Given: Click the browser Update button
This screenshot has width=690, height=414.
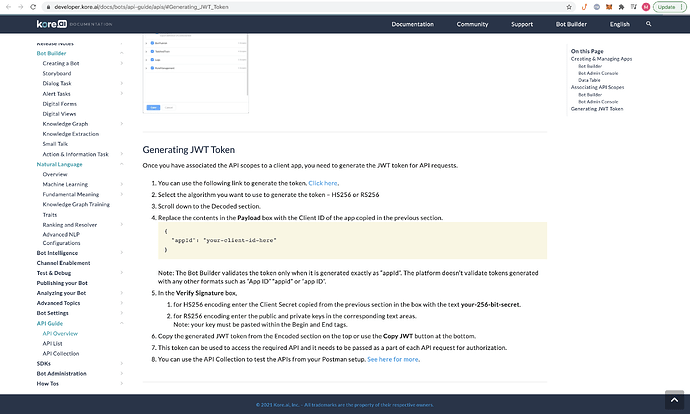Looking at the screenshot, I should click(668, 6).
